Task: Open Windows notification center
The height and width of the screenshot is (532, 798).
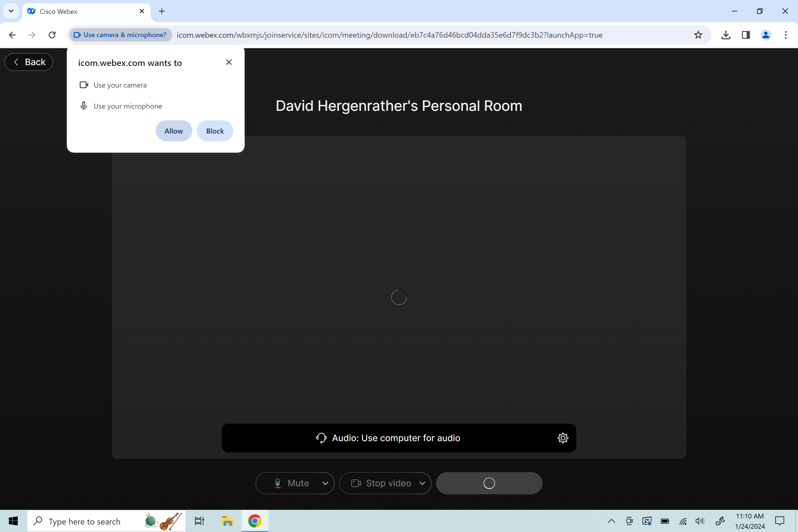Action: 780,521
